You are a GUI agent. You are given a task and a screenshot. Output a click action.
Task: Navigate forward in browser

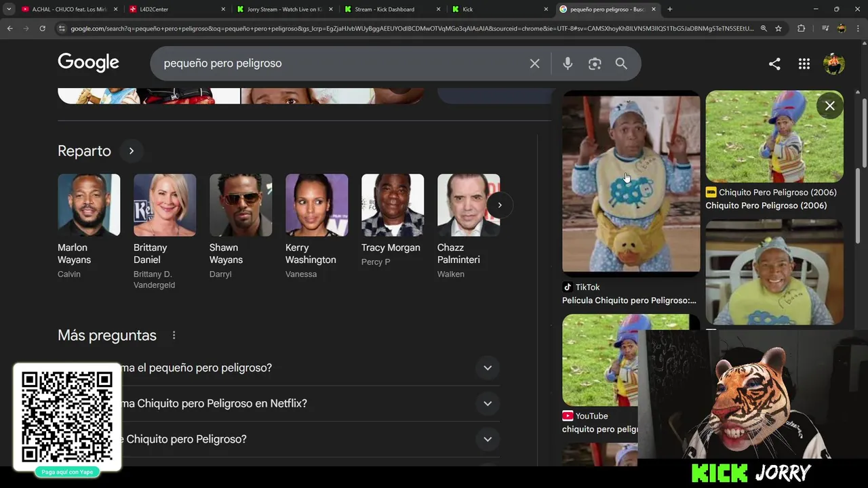coord(26,28)
